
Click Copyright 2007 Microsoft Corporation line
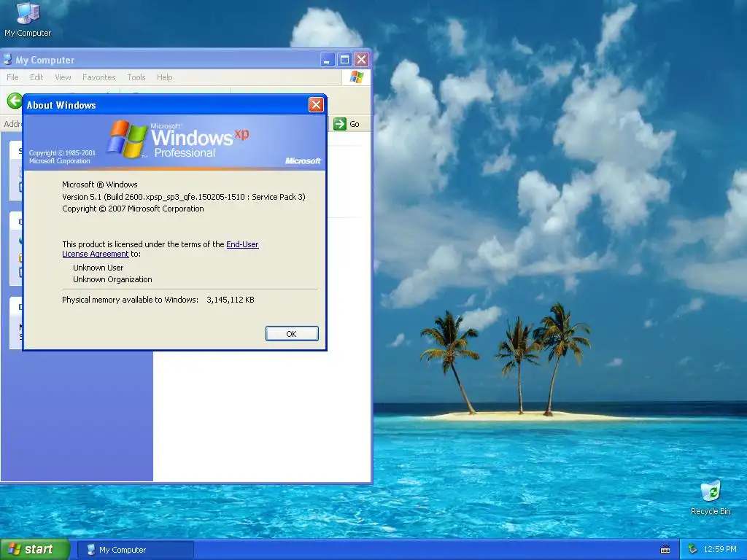[x=133, y=209]
